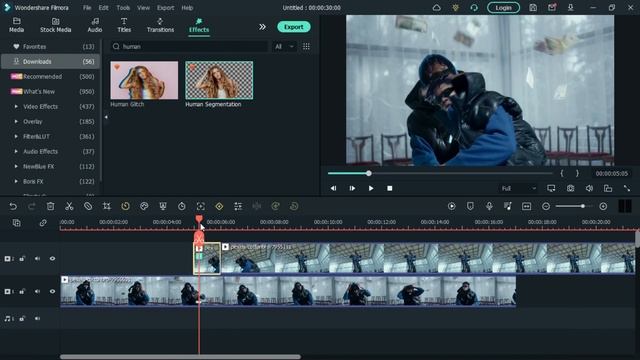Lock video track 2

22,258
